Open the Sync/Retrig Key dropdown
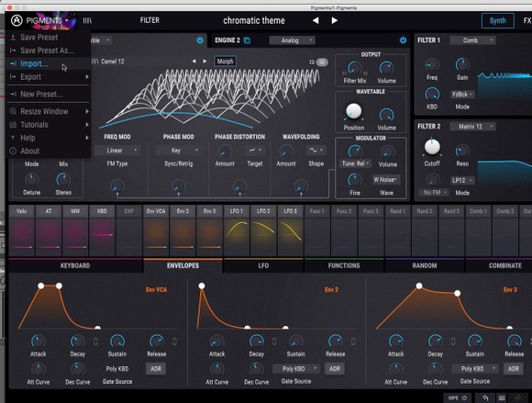This screenshot has height=403, width=532. (178, 151)
